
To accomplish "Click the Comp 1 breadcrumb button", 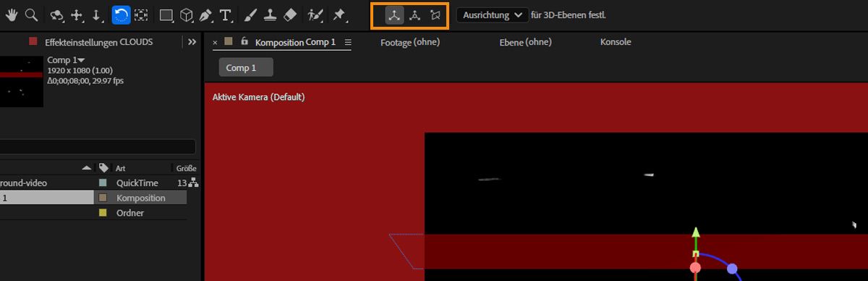I will point(246,67).
